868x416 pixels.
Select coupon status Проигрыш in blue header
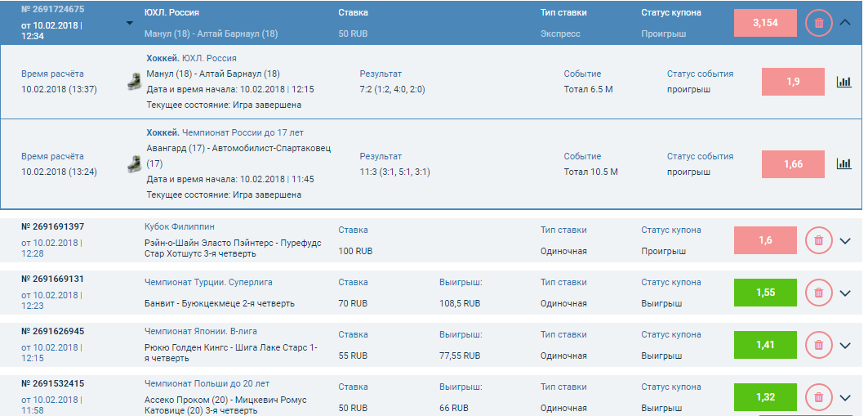(663, 34)
